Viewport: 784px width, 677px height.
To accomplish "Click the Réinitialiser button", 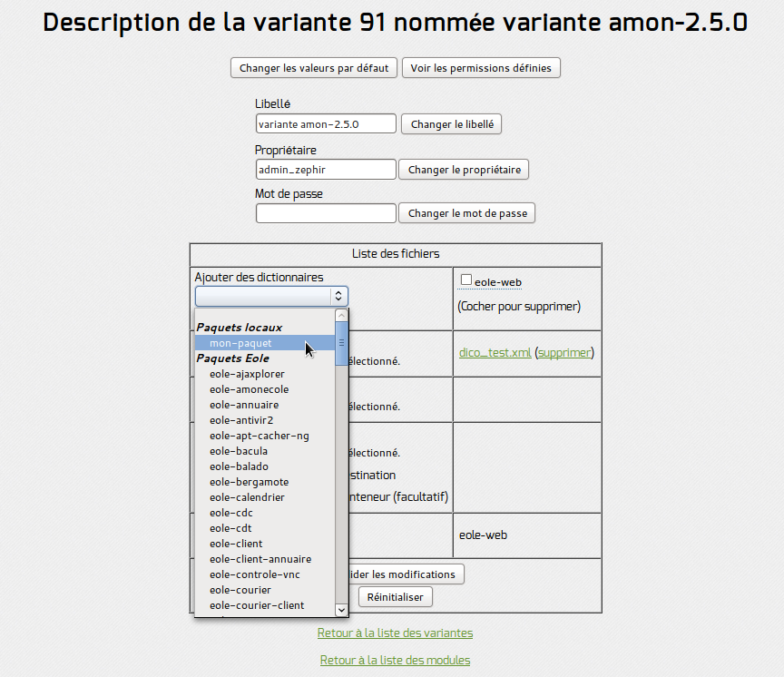I will pos(396,597).
